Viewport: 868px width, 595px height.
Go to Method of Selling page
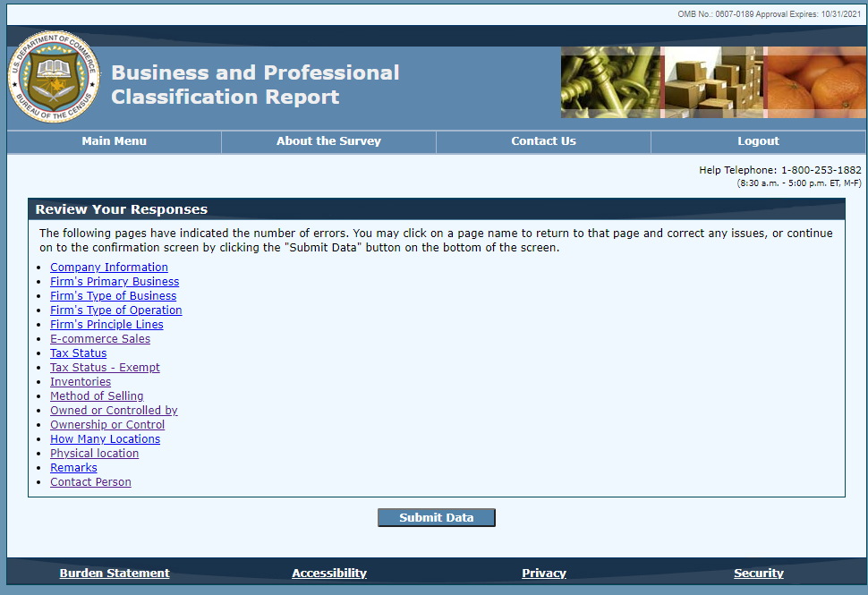click(97, 396)
